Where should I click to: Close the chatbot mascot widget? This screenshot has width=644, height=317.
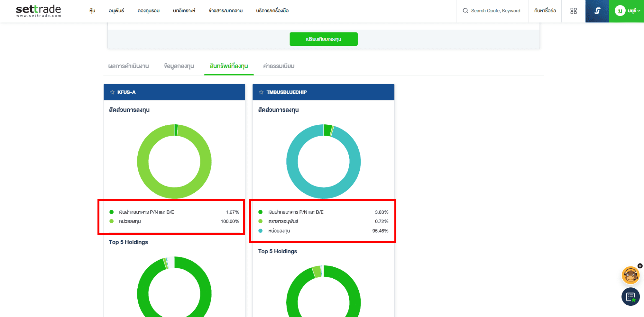click(x=640, y=266)
